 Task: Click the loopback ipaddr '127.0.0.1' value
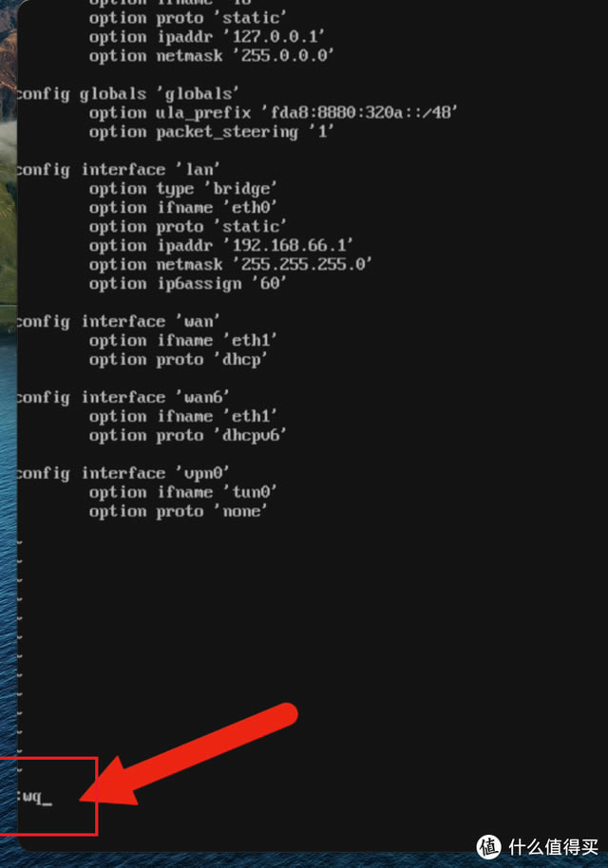click(x=275, y=37)
